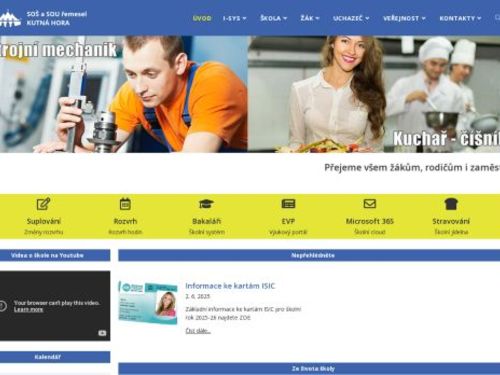Image resolution: width=500 pixels, height=375 pixels.
Task: Click the Číst dále link
Action: click(x=198, y=331)
